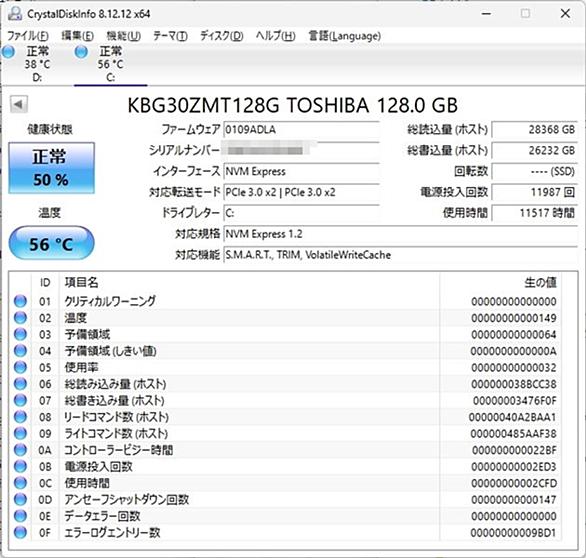Image resolution: width=586 pixels, height=558 pixels.
Task: Click status dot for ID 0B row
Action: [20, 466]
